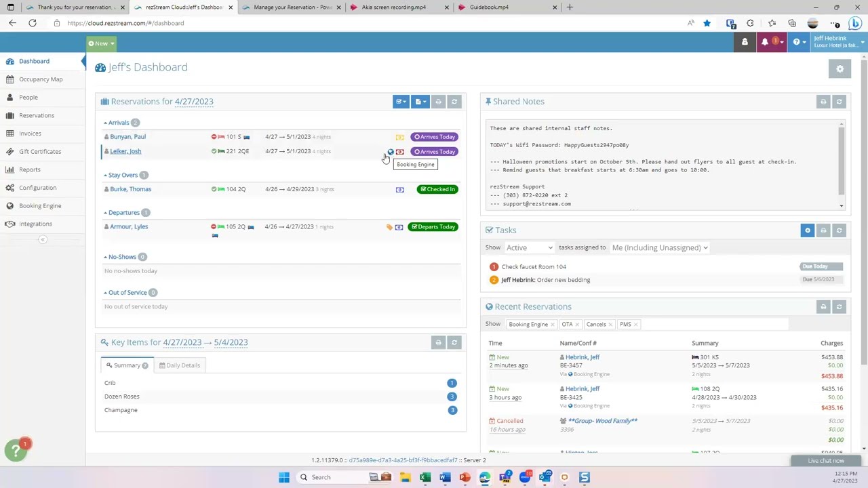Viewport: 868px width, 488px height.
Task: Open the Reports section
Action: [30, 169]
